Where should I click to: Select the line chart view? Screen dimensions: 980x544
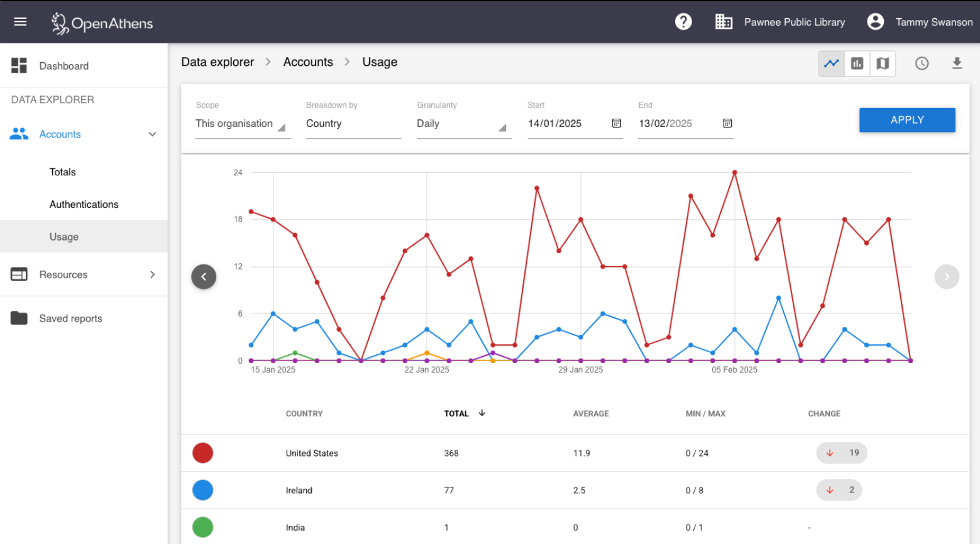click(831, 63)
